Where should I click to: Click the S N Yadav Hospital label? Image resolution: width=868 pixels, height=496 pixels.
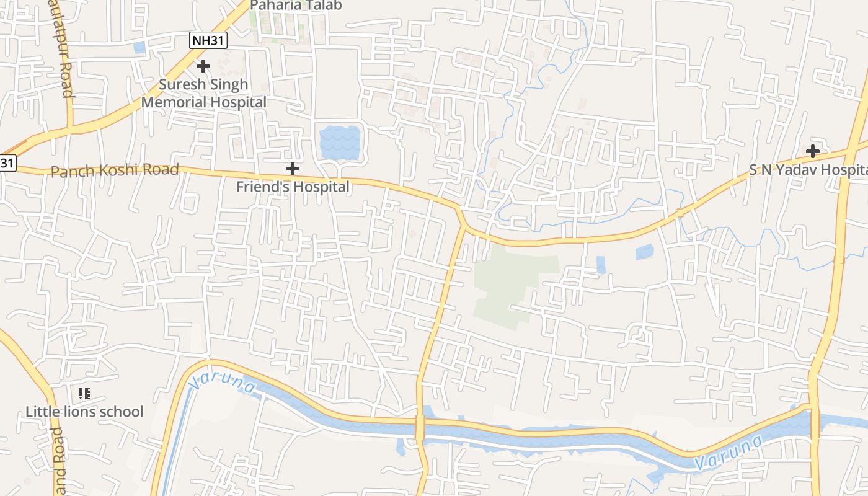[808, 170]
